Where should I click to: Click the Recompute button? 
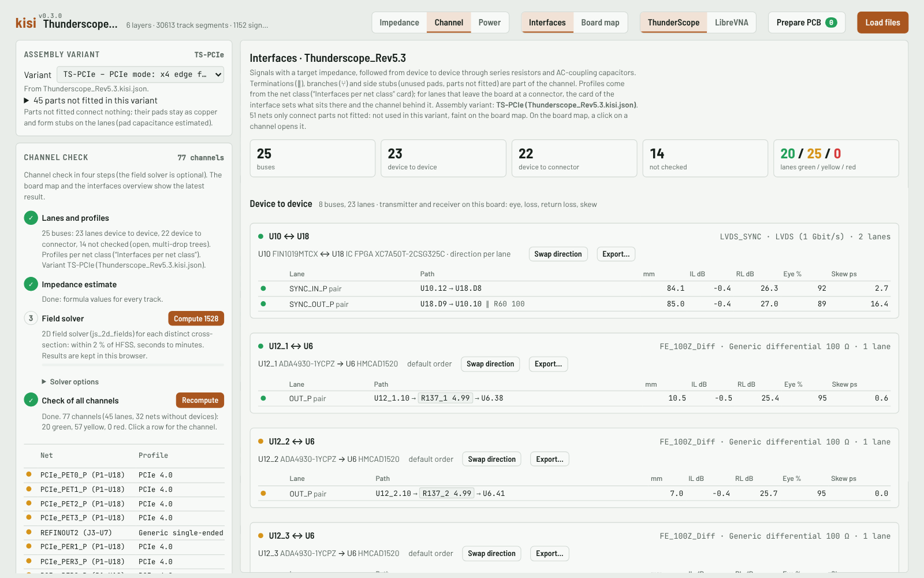(x=200, y=400)
